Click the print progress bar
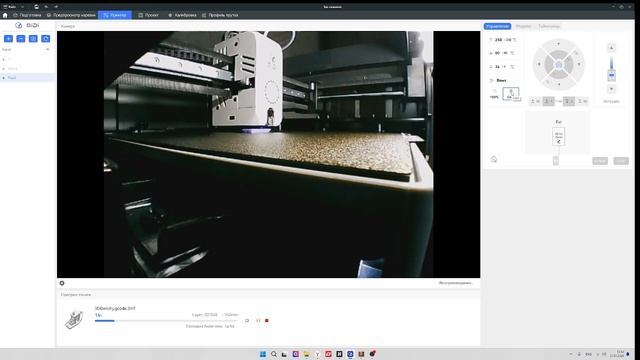 click(x=166, y=321)
